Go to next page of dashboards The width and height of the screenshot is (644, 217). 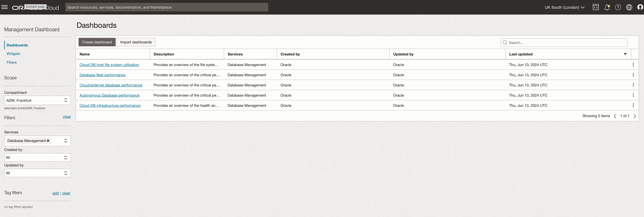634,116
